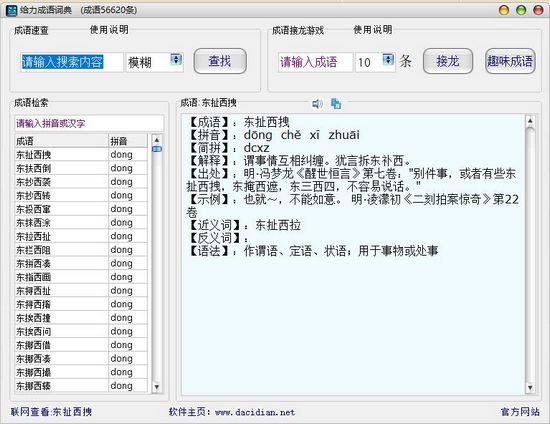
Task: Maximize window with the green button
Action: [521, 10]
